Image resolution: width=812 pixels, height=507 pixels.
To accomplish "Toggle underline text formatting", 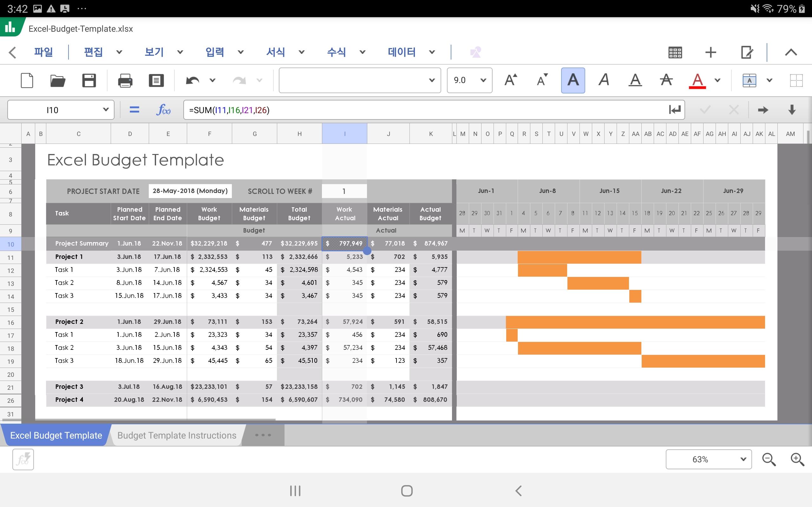I will (x=635, y=80).
